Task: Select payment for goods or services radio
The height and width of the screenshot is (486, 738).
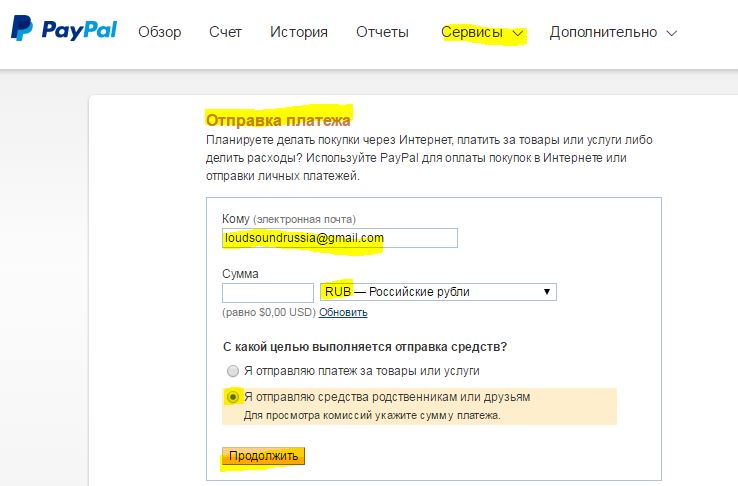Action: point(233,371)
